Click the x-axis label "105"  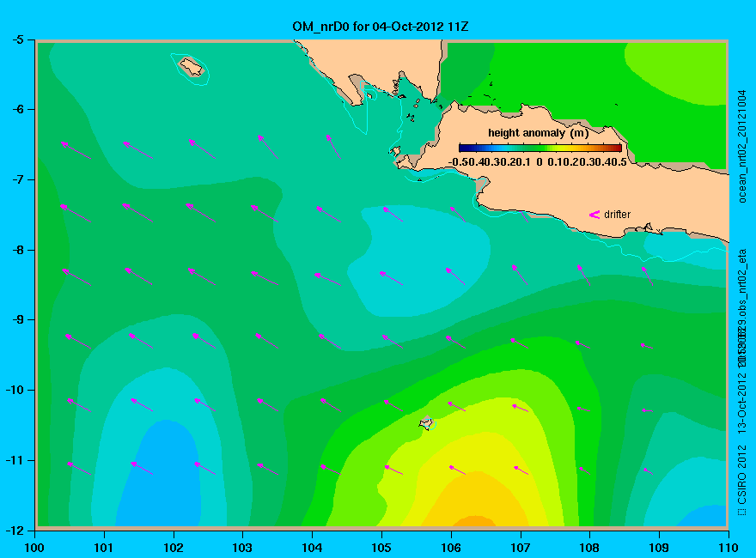point(381,548)
